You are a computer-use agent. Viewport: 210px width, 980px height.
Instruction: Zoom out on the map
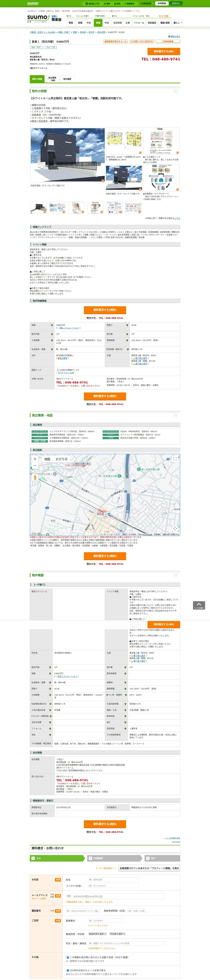[x=35, y=466]
